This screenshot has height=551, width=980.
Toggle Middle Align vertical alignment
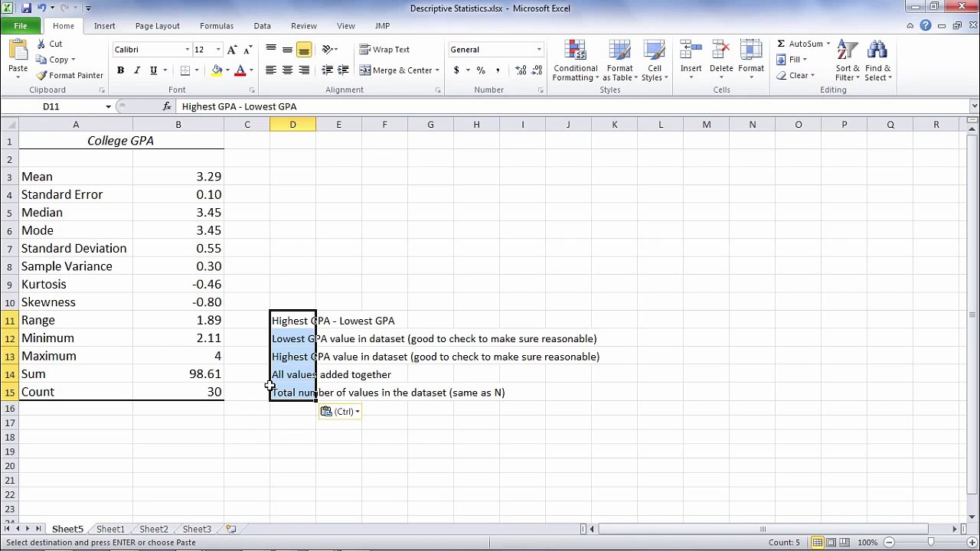[287, 50]
